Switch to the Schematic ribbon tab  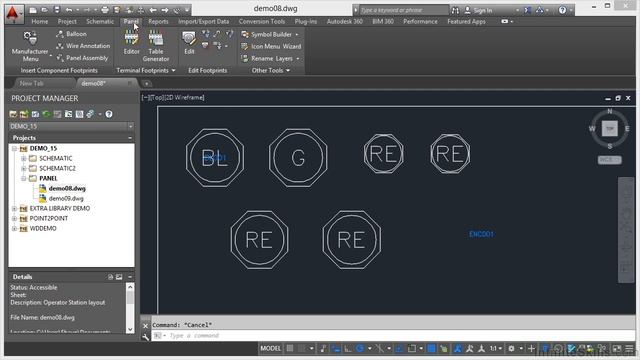click(x=100, y=21)
